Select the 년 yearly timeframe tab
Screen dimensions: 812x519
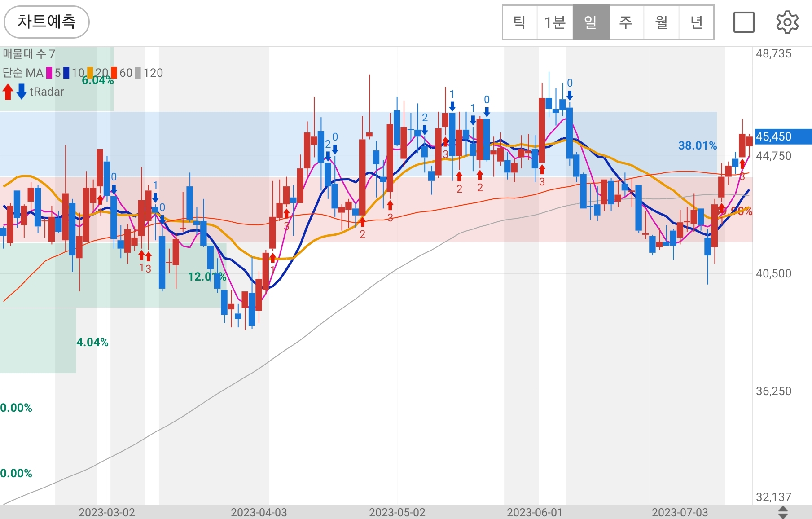(696, 22)
